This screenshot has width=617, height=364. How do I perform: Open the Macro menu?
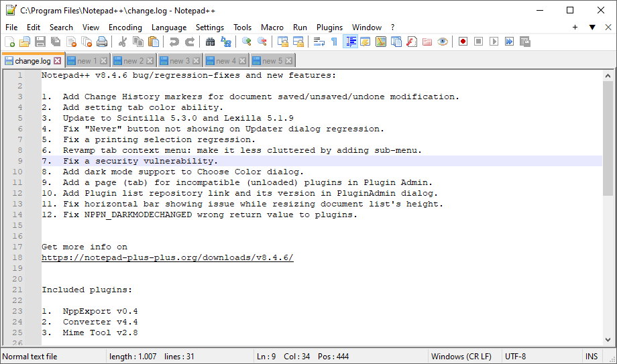[272, 27]
